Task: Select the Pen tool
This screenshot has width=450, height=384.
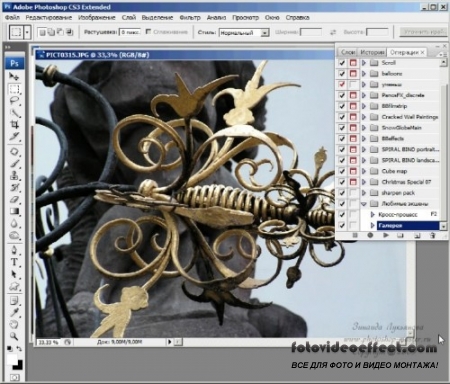Action: 14,250
